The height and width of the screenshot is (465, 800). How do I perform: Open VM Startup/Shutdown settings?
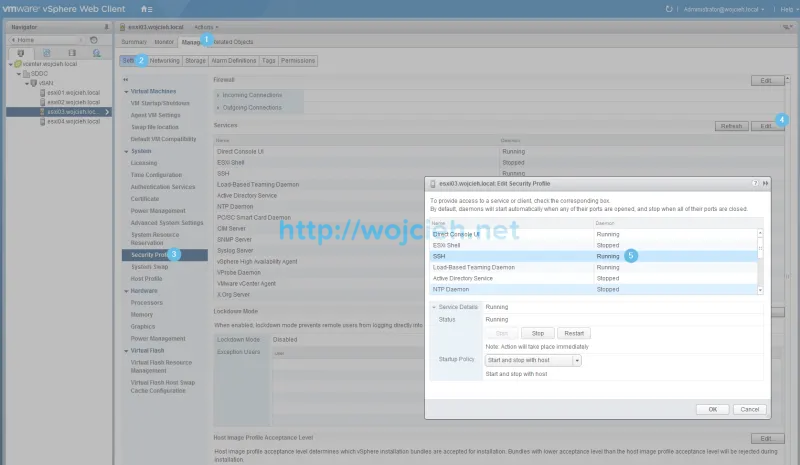point(160,103)
